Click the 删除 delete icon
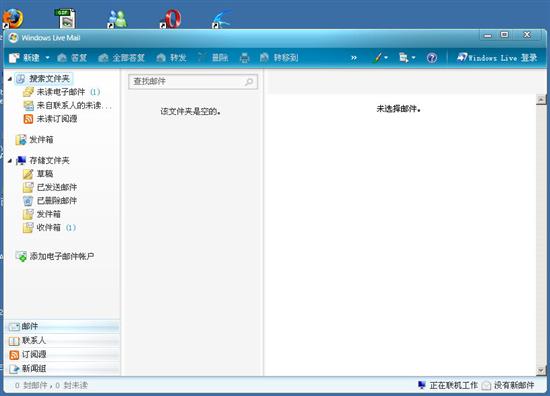Viewport: 550px width, 396px height. tap(201, 58)
